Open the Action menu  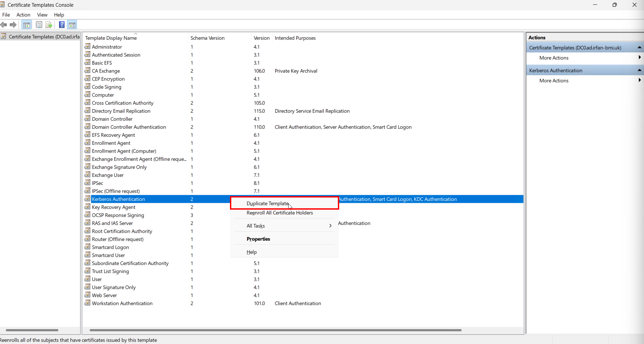coord(23,15)
